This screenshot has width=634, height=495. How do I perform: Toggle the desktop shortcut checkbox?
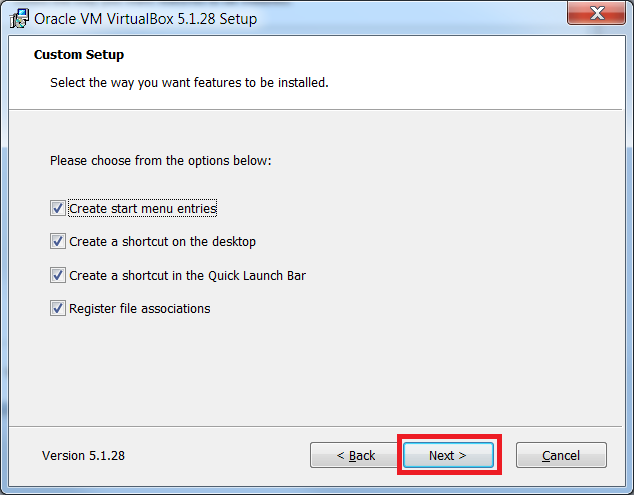pos(58,241)
